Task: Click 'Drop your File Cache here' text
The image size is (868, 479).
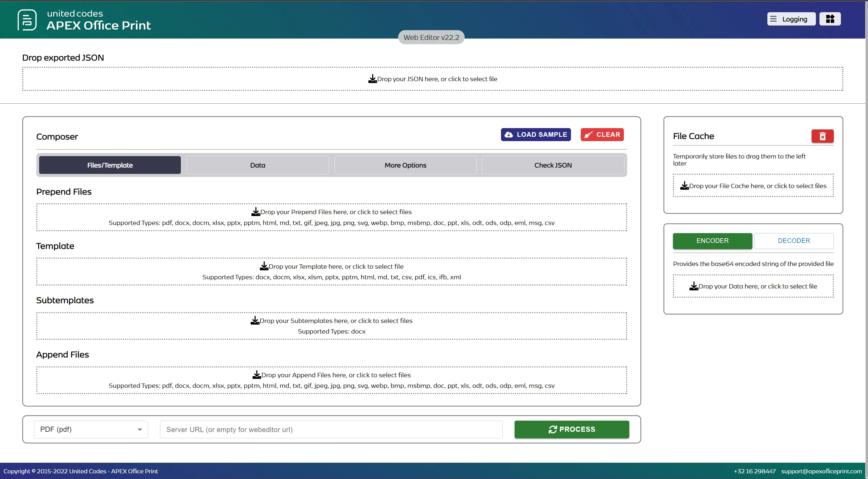Action: coord(758,186)
